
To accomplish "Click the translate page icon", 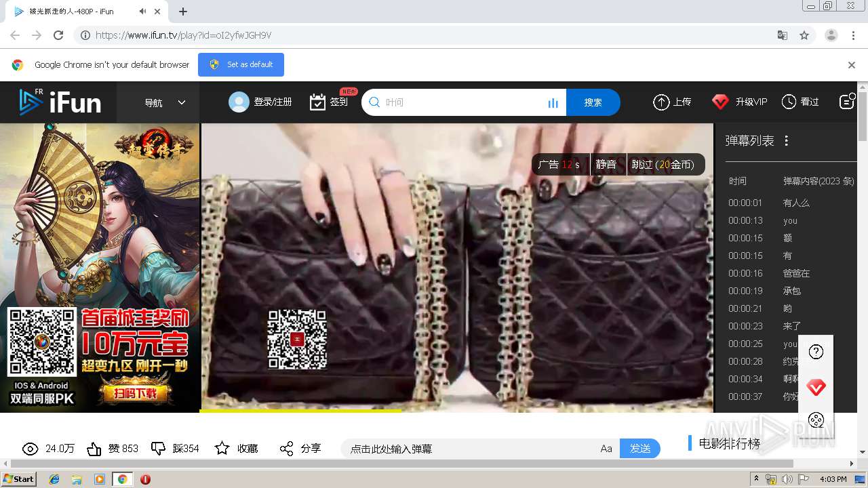I will (782, 35).
